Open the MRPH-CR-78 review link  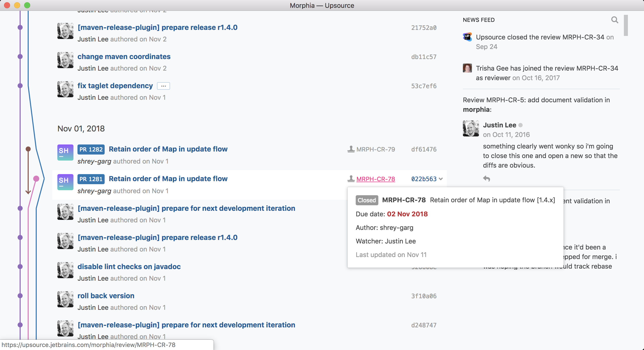(x=376, y=179)
